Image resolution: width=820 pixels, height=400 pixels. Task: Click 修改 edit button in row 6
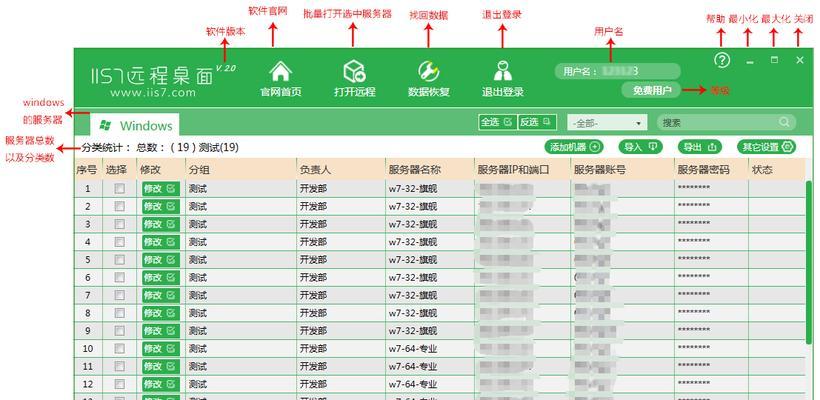(161, 278)
